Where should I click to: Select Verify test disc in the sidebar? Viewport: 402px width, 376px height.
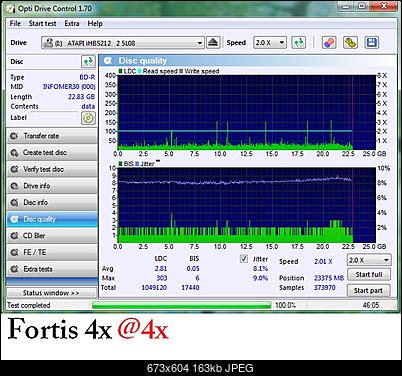(52, 169)
